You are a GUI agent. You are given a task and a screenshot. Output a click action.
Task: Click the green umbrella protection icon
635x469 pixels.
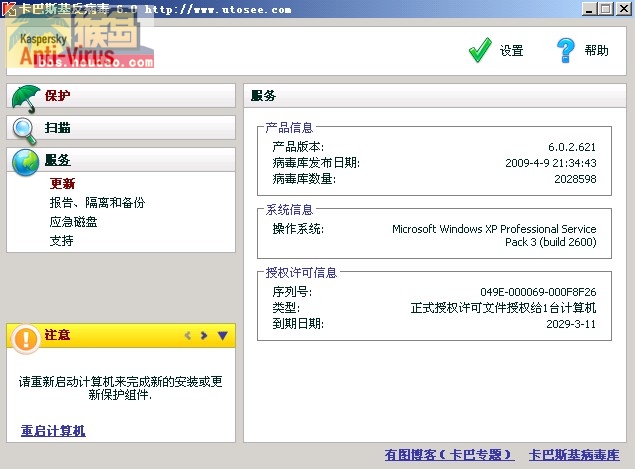click(x=26, y=99)
